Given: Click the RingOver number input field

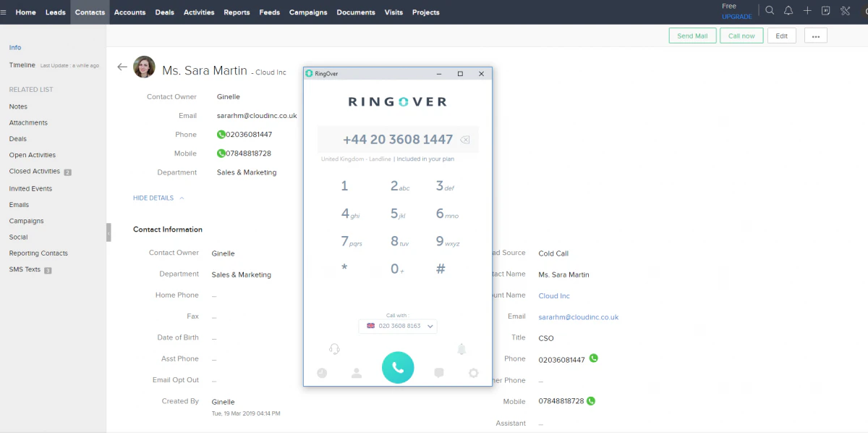Looking at the screenshot, I should (x=398, y=140).
